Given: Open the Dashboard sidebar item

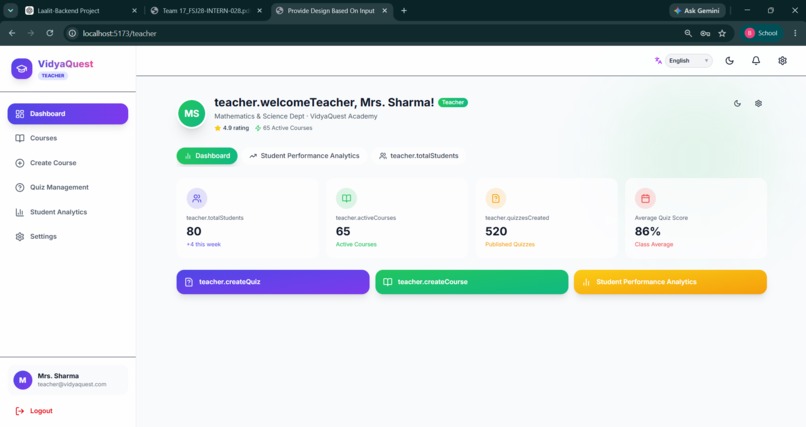Looking at the screenshot, I should coord(67,114).
